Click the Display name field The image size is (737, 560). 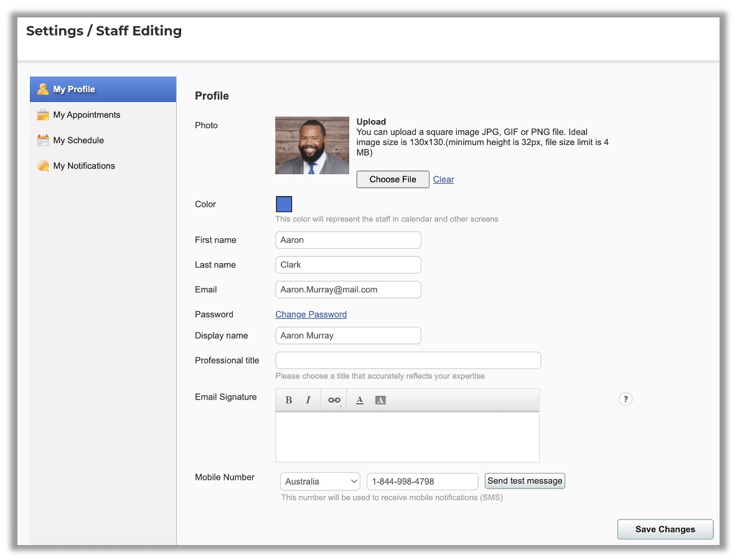(x=349, y=335)
